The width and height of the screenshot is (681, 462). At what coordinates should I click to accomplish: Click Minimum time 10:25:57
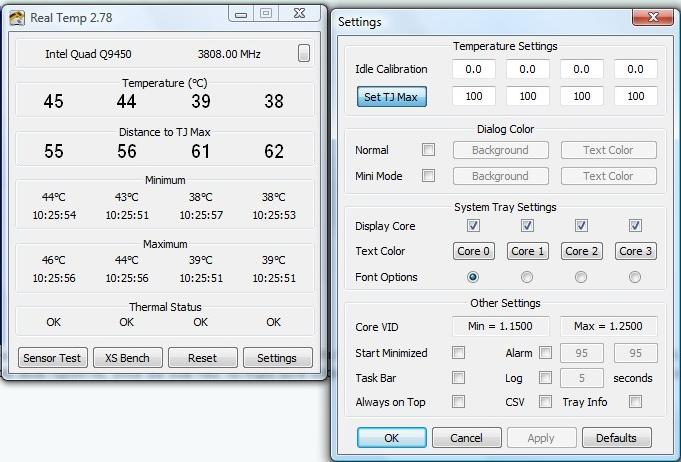[201, 215]
